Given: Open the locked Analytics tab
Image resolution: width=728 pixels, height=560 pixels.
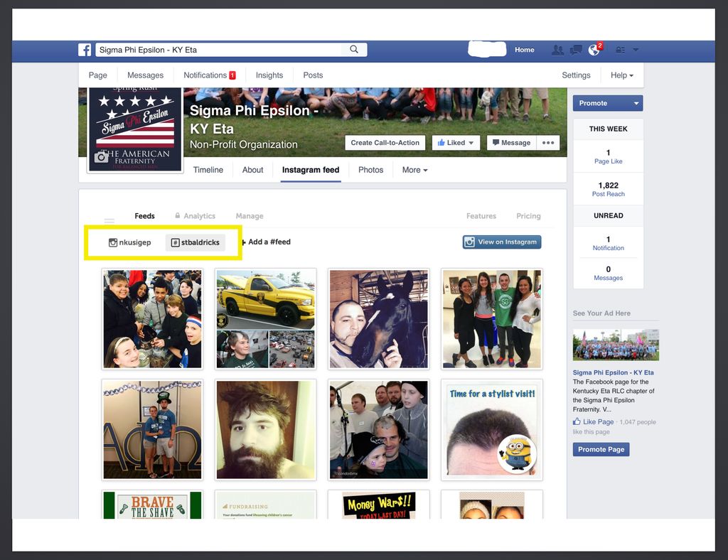Looking at the screenshot, I should click(x=195, y=216).
